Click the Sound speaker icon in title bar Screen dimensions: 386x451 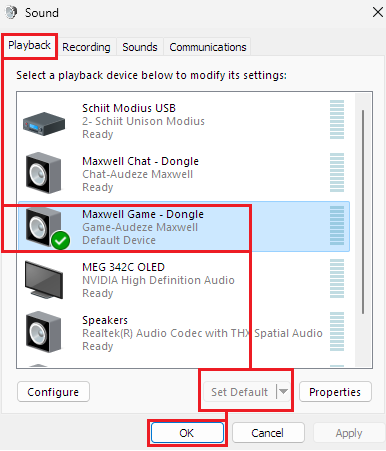pyautogui.click(x=11, y=13)
